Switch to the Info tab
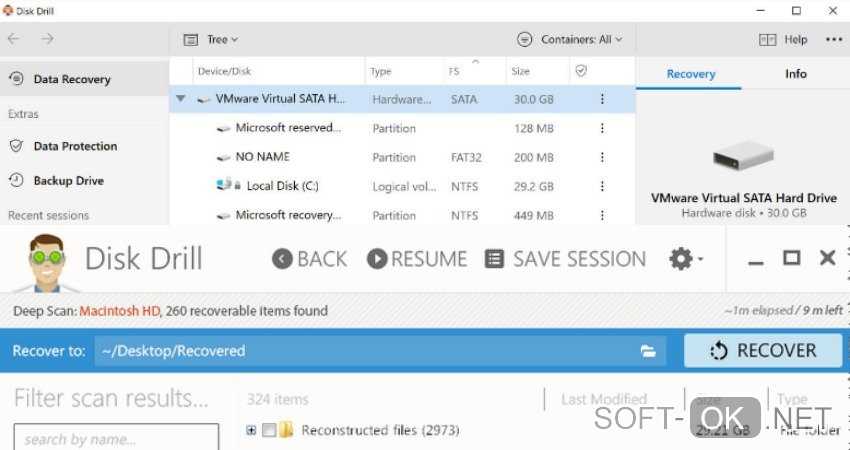850x450 pixels. [x=796, y=74]
